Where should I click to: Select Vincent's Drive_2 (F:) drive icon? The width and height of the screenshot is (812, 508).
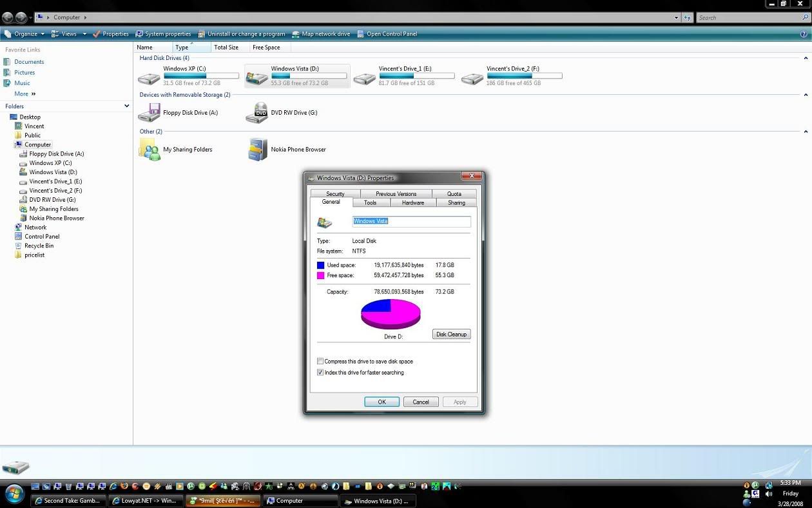point(472,79)
